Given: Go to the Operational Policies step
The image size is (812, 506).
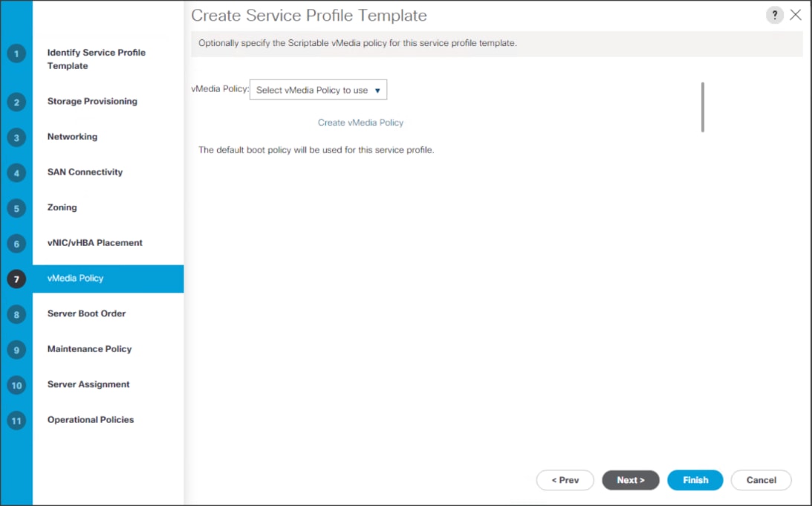Looking at the screenshot, I should pos(90,420).
